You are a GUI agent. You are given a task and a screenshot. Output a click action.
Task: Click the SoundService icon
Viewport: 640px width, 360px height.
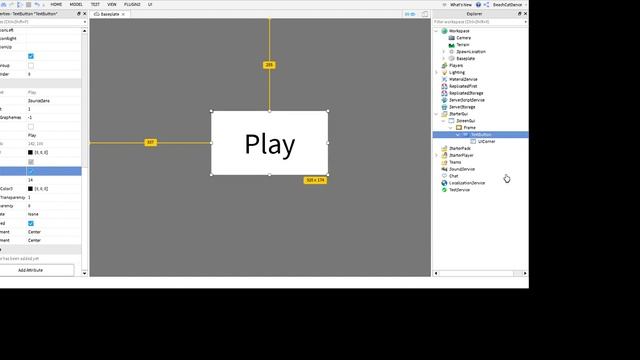pos(444,169)
